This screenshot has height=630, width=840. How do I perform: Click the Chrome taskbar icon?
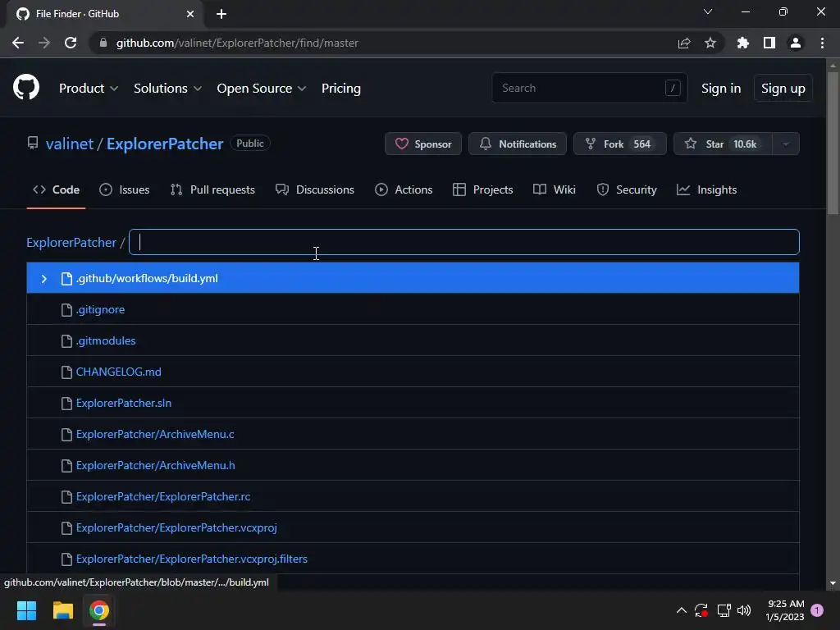click(x=99, y=610)
